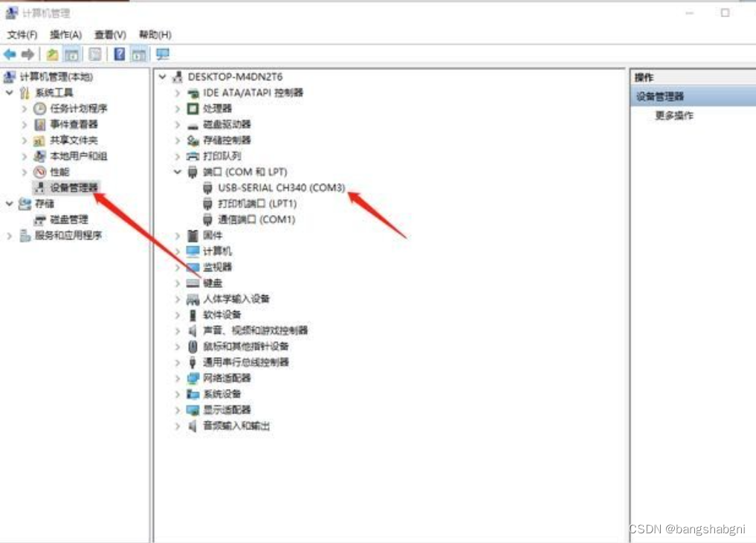This screenshot has height=543, width=756.
Task: Click the 音频输入和输出 speaker icon
Action: pyautogui.click(x=193, y=425)
